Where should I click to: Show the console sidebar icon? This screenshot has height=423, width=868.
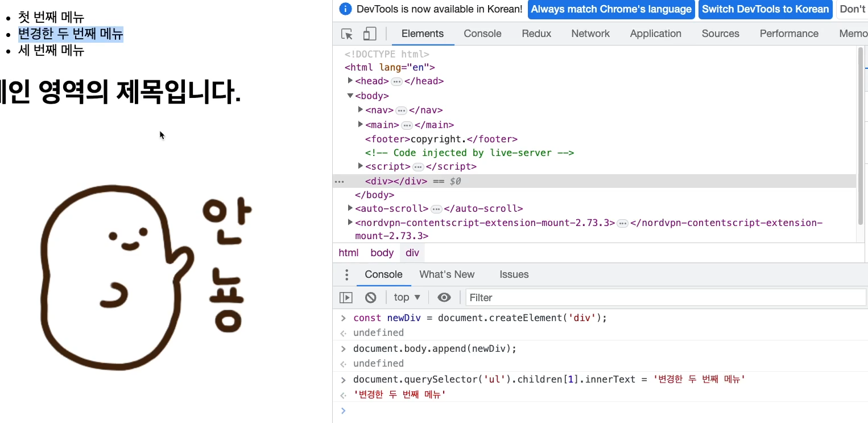346,298
